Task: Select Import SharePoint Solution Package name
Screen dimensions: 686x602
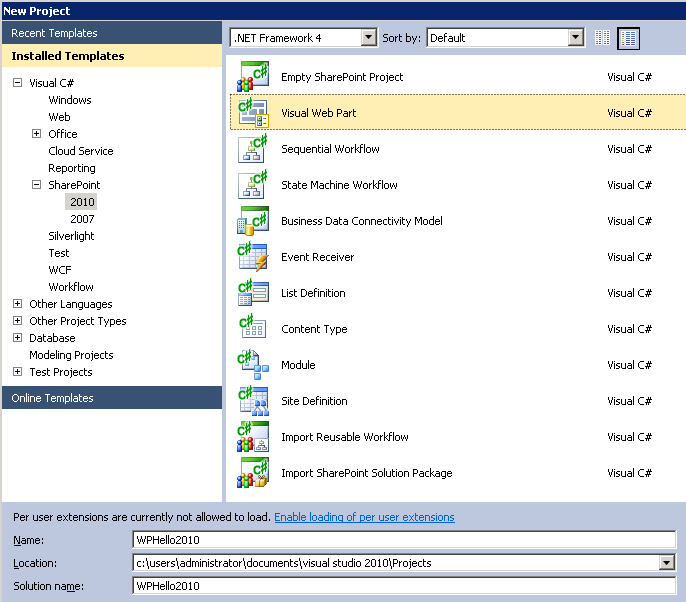Action: tap(367, 472)
